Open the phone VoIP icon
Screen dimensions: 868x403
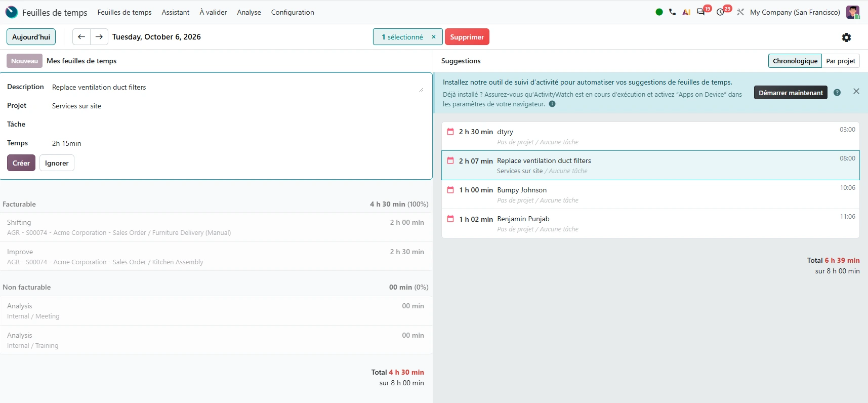tap(672, 12)
